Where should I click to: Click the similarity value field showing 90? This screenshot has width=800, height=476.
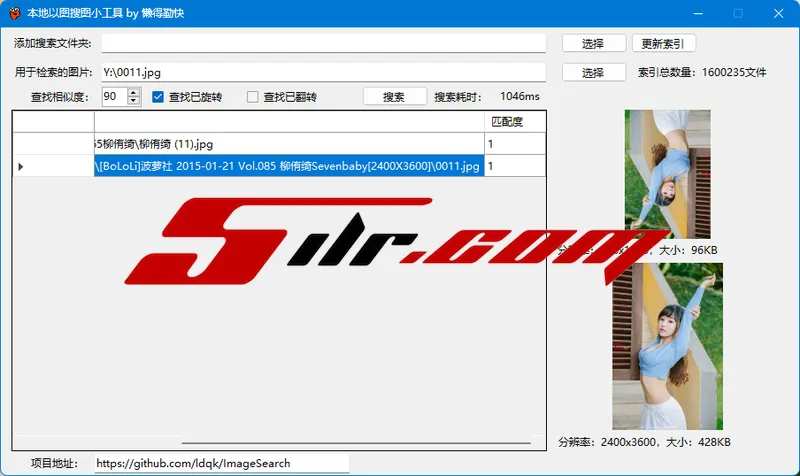point(114,96)
